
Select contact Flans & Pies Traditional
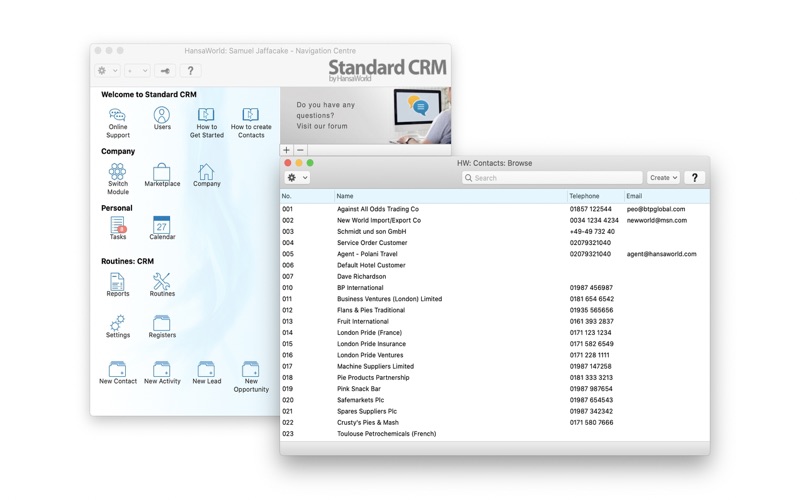point(494,310)
